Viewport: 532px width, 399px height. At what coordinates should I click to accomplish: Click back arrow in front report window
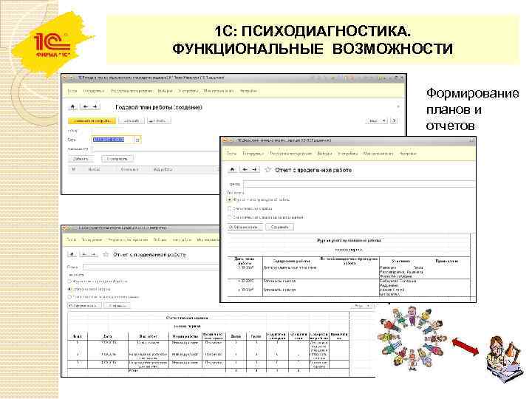[245, 170]
